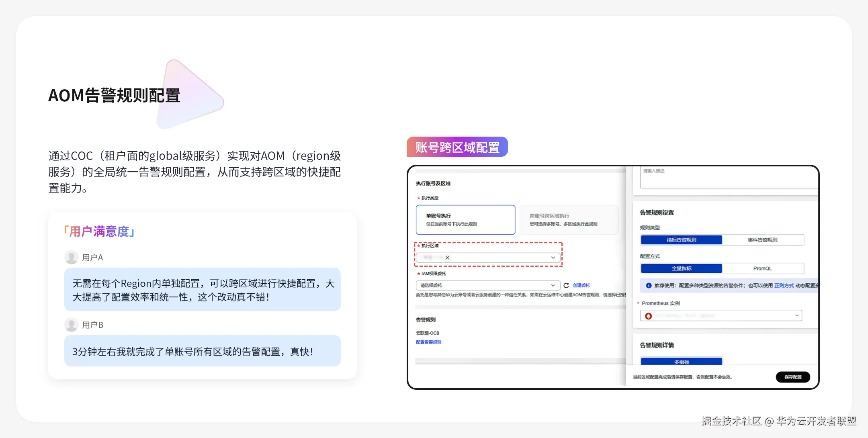Click the blue info icon in recommendation banner

point(648,285)
